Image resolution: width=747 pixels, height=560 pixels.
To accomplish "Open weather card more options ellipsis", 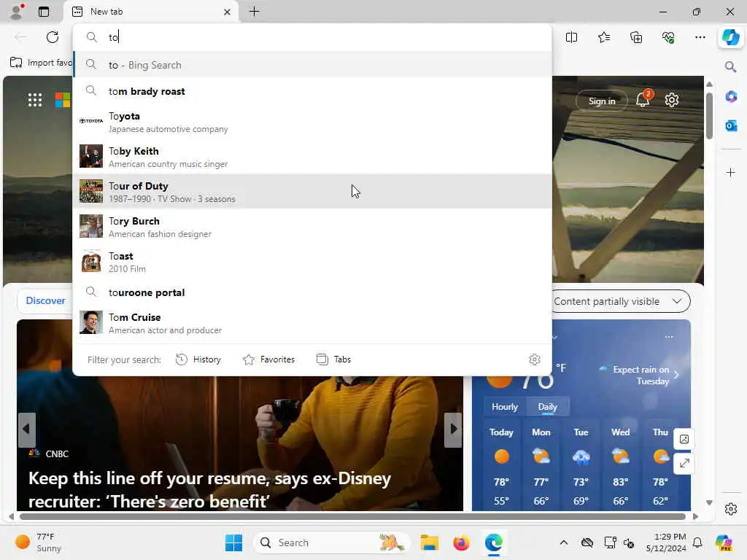I will pyautogui.click(x=669, y=337).
